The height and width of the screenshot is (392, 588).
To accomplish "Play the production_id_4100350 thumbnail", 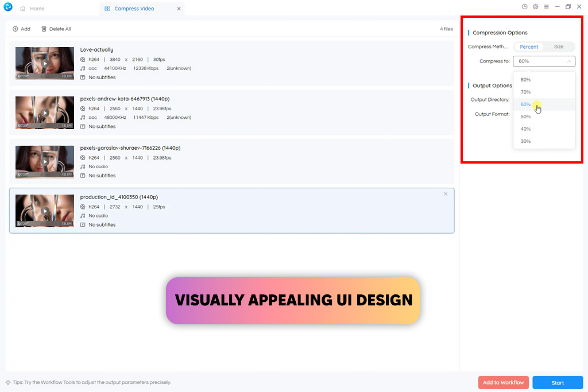I will pos(45,211).
